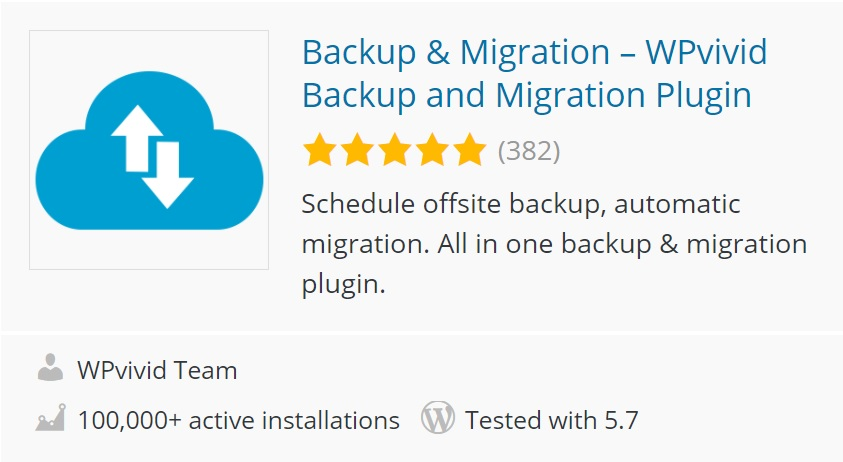Select the third rating star
The height and width of the screenshot is (462, 843).
[x=394, y=151]
